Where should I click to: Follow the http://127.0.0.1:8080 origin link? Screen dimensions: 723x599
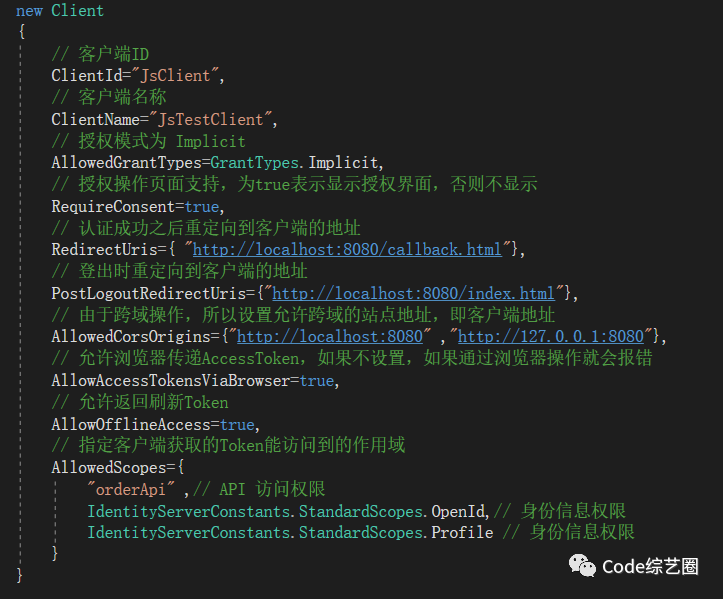[x=551, y=337]
